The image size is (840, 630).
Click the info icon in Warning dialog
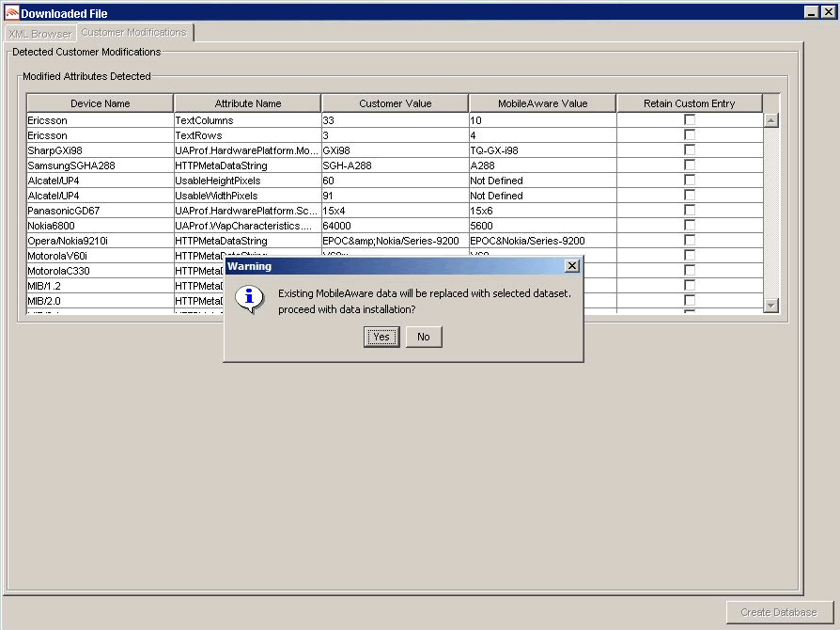249,299
